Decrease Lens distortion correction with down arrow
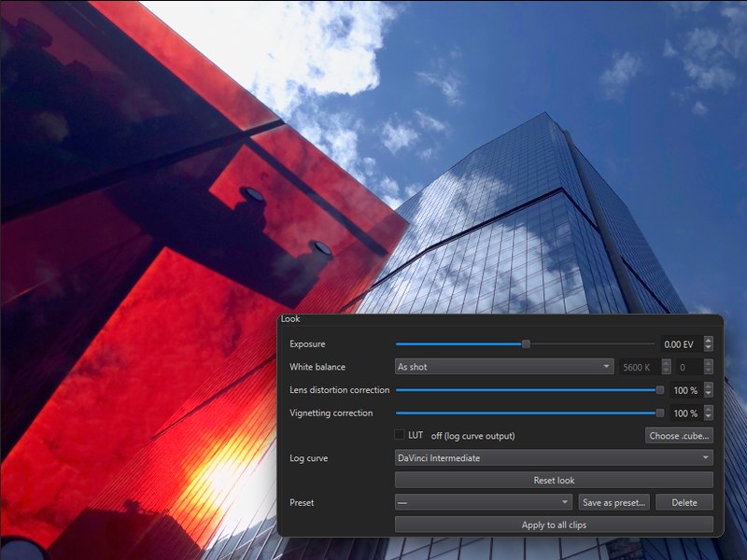 [x=709, y=394]
